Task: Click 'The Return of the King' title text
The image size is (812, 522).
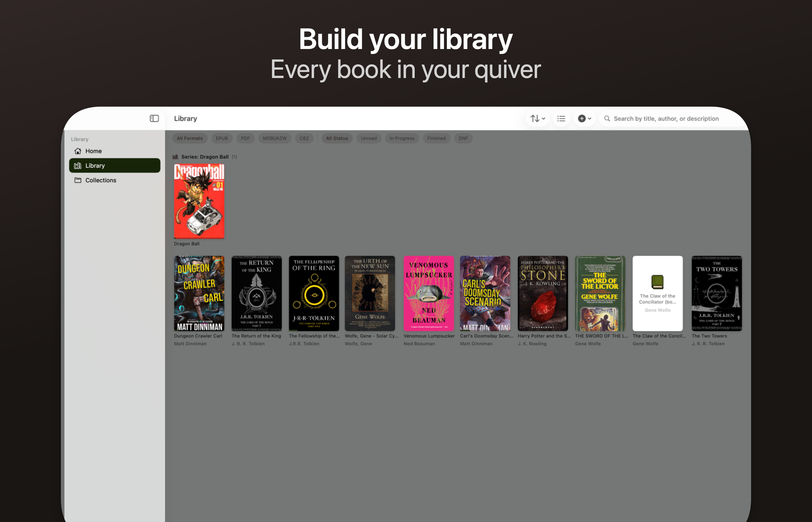Action: click(x=256, y=336)
